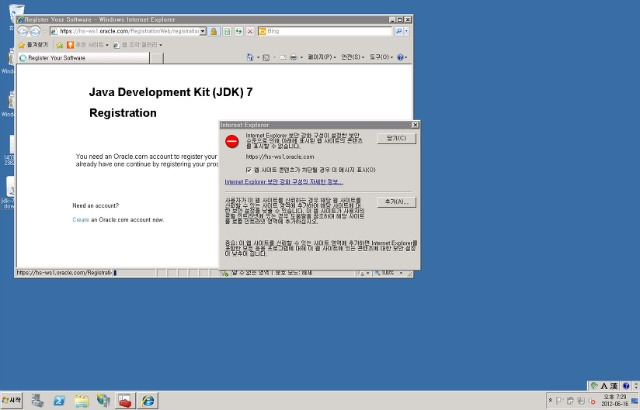This screenshot has height=410, width=640.
Task: Click the https://hs-ws1.oracle.com text in the dialog
Action: coord(280,157)
